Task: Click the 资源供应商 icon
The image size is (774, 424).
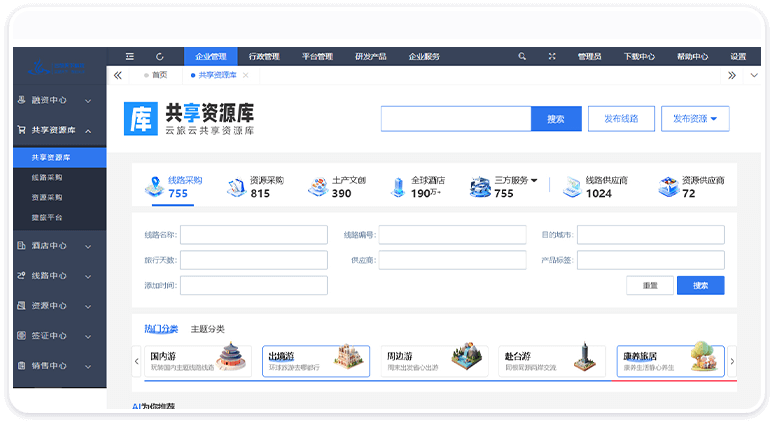Action: (668, 187)
